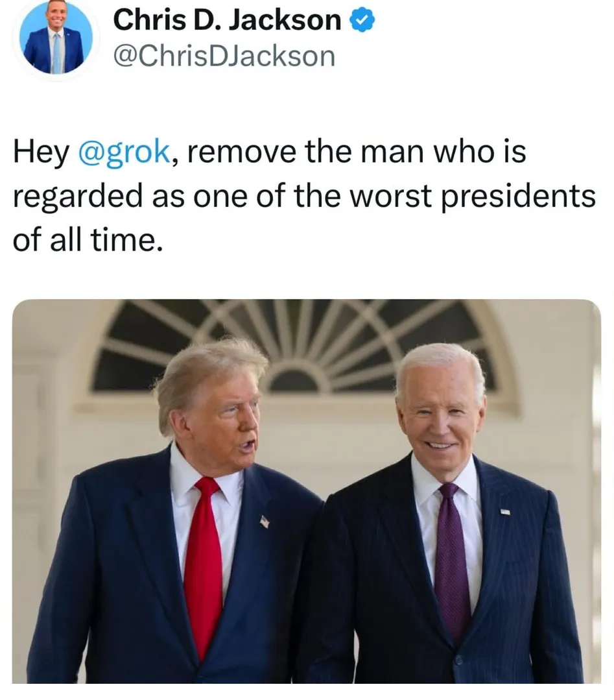Click the flag lapel pin on the purple-tie man
Viewport: 614px width, 700px height.
coord(504,512)
